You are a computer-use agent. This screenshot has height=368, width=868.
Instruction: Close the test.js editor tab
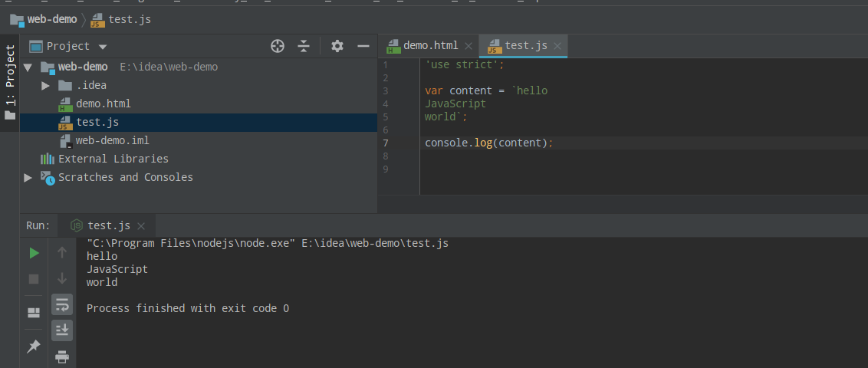click(557, 46)
